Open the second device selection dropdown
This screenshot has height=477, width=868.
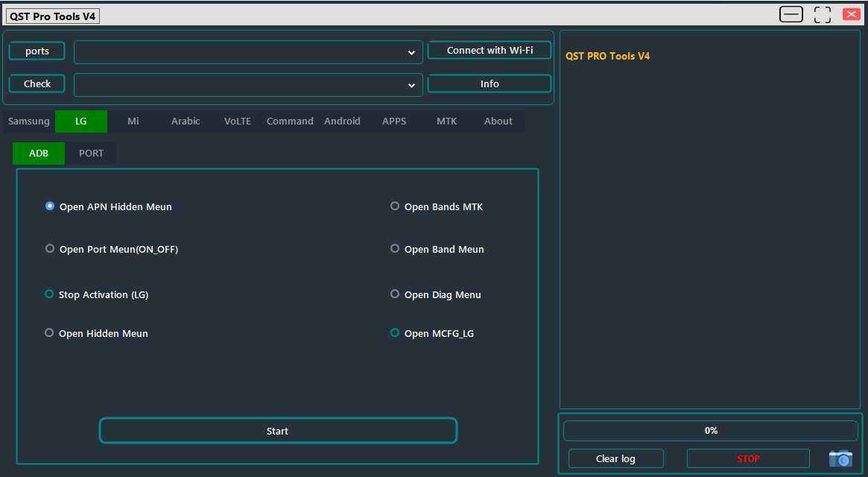(411, 85)
